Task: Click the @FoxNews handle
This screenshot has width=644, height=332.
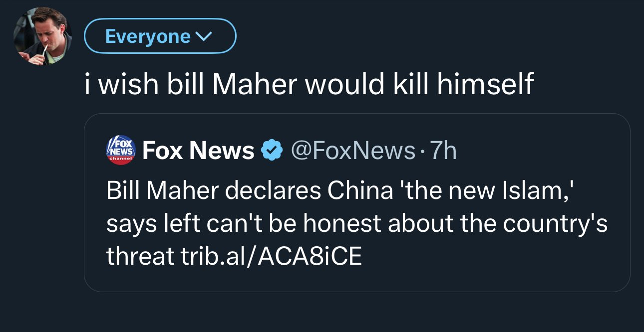Action: 352,150
